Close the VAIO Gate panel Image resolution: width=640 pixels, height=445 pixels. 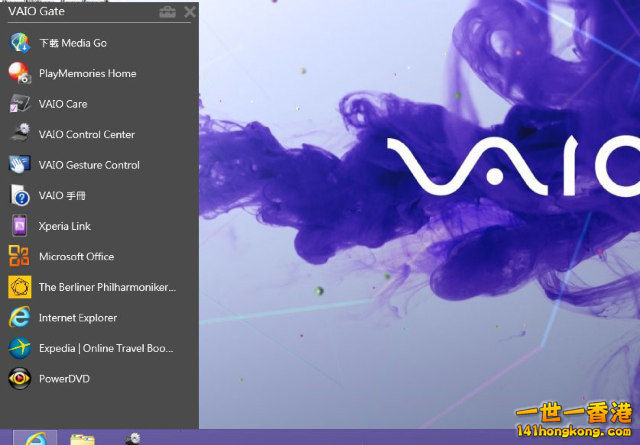(189, 12)
